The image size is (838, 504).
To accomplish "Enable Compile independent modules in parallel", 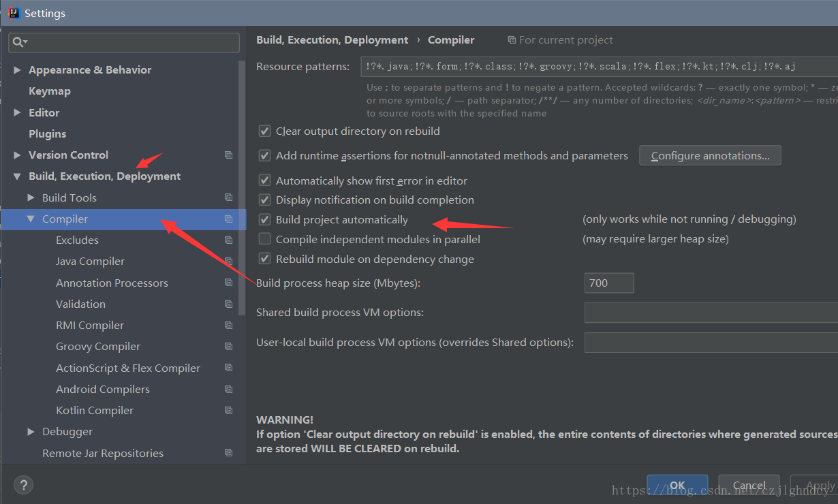I will click(x=264, y=239).
